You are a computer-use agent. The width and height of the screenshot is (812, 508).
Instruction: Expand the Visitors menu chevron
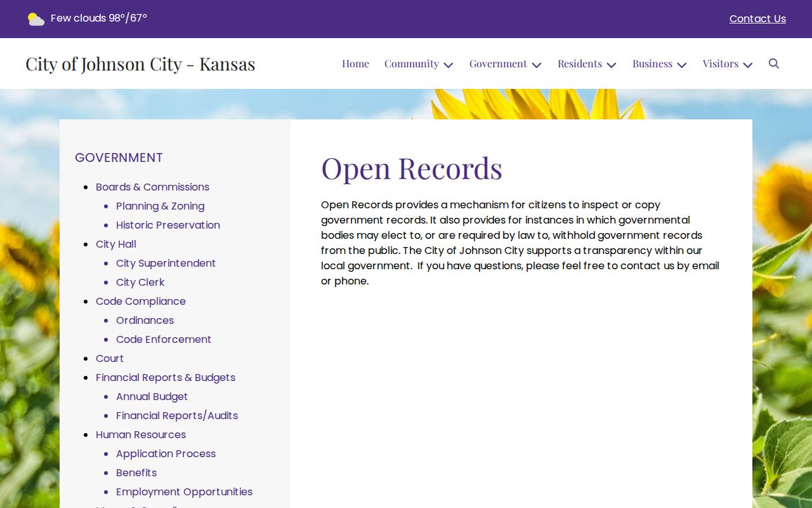(748, 65)
